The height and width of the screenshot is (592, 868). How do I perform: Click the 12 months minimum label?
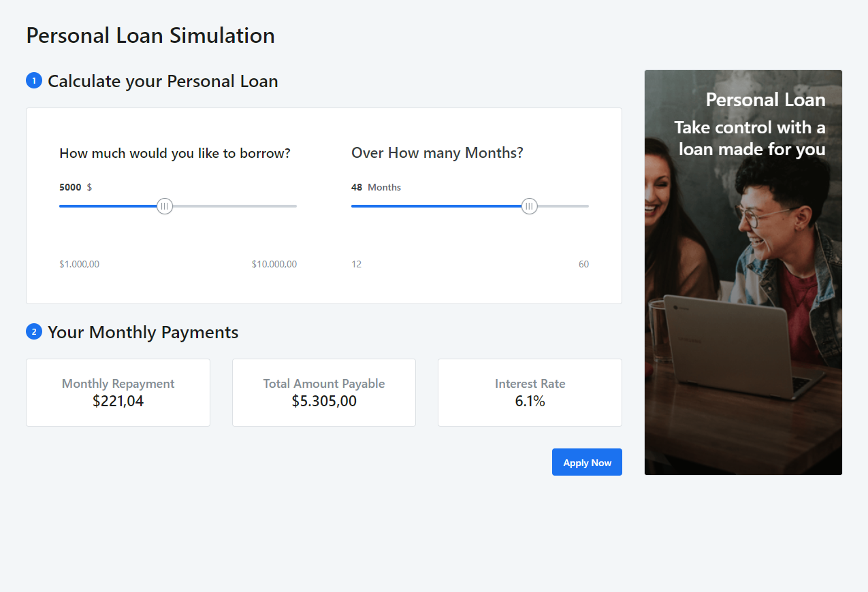(x=357, y=264)
